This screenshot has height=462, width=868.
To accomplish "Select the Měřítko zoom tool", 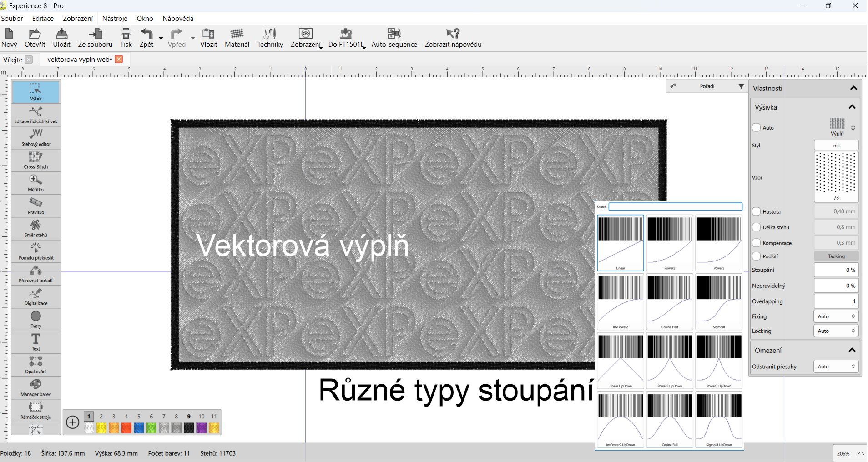I will tap(36, 183).
